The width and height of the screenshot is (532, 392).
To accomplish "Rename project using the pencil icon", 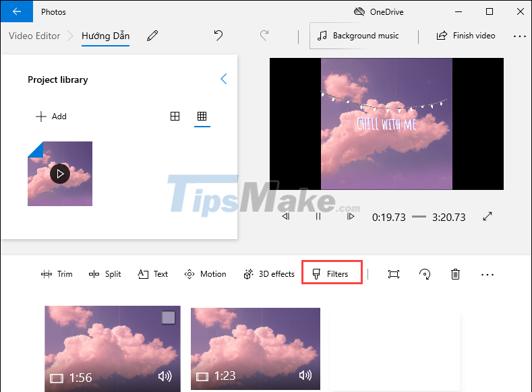I will [x=152, y=36].
